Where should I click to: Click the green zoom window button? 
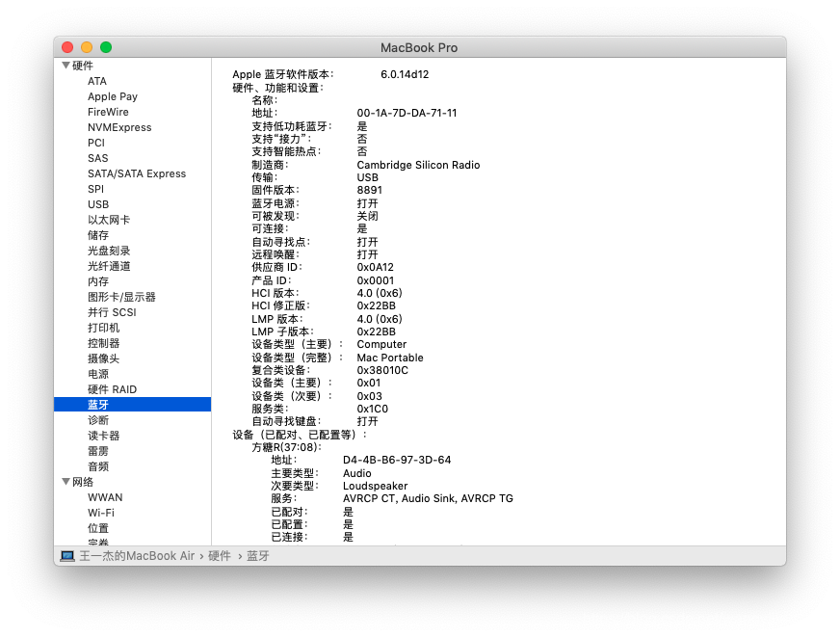point(106,47)
